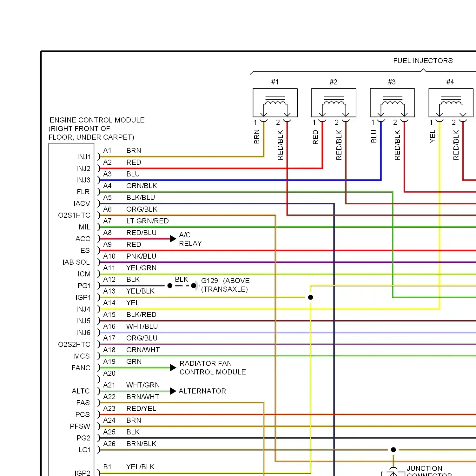Viewport: 476px width, 476px height.
Task: Click the ICM signal name
Action: click(x=84, y=274)
